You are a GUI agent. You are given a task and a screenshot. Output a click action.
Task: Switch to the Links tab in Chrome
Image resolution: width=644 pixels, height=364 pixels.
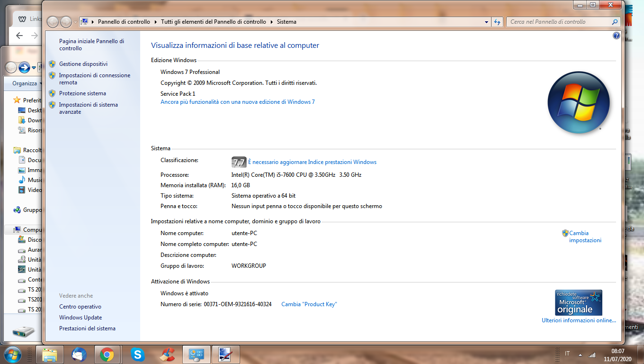click(28, 19)
